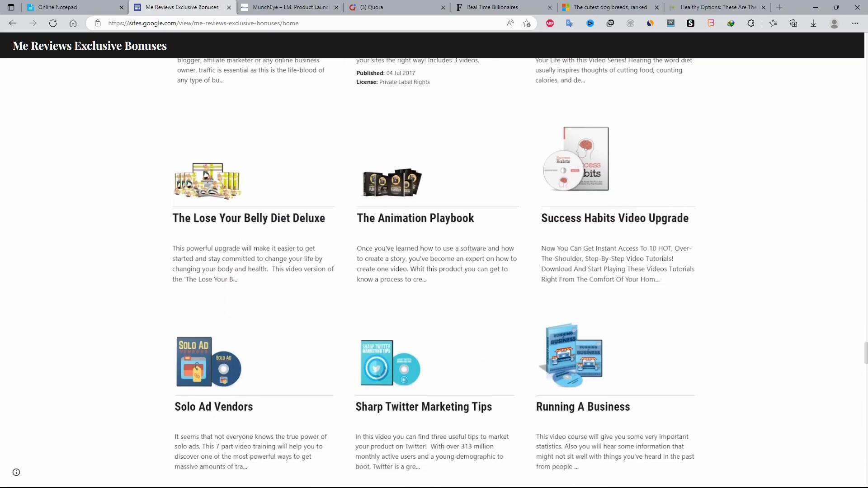Add this page to favorites
The height and width of the screenshot is (488, 868).
pyautogui.click(x=527, y=23)
